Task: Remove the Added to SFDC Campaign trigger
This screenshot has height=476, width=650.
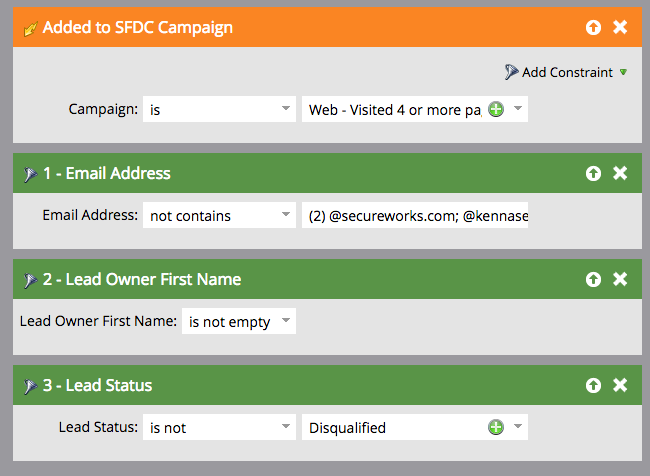Action: 620,27
